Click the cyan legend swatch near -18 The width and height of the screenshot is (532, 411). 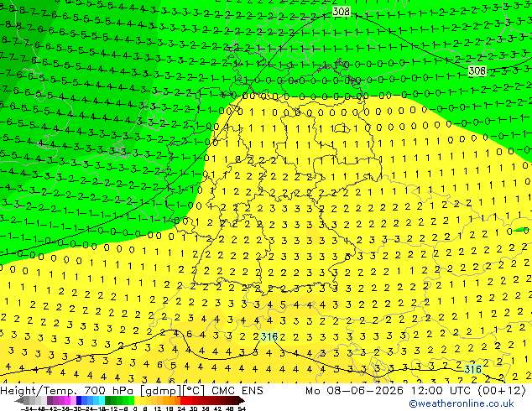(x=102, y=400)
